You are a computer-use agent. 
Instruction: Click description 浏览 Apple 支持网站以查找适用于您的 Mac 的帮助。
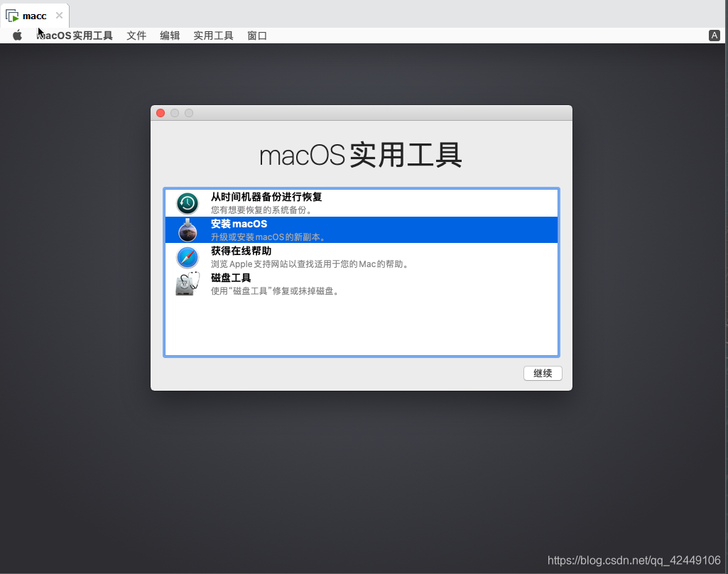point(310,264)
